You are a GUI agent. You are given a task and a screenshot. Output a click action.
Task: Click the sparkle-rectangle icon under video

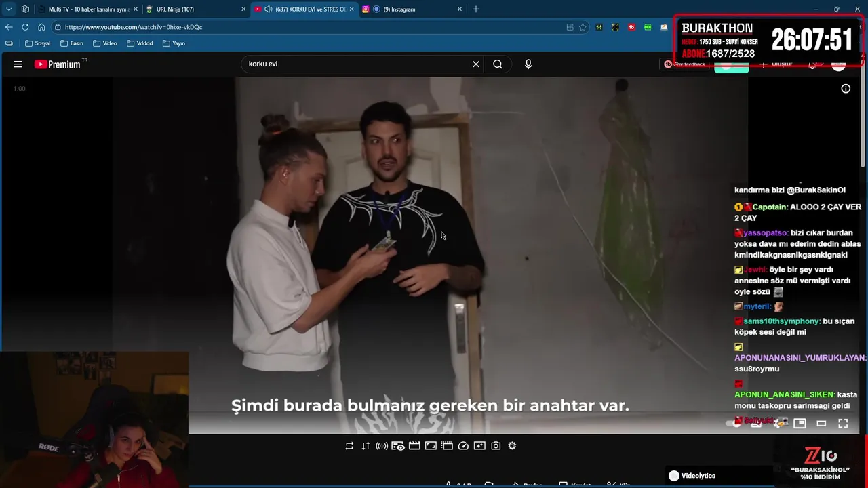pos(479,446)
